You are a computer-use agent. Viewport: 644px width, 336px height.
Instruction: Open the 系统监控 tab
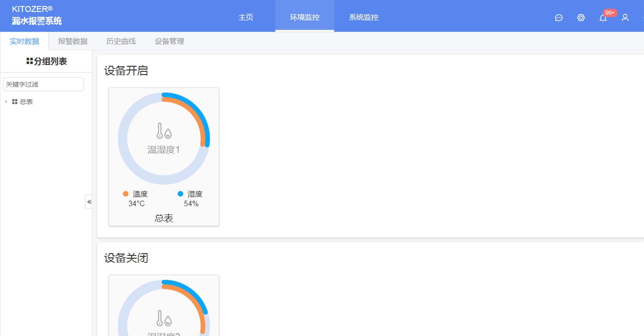[364, 17]
